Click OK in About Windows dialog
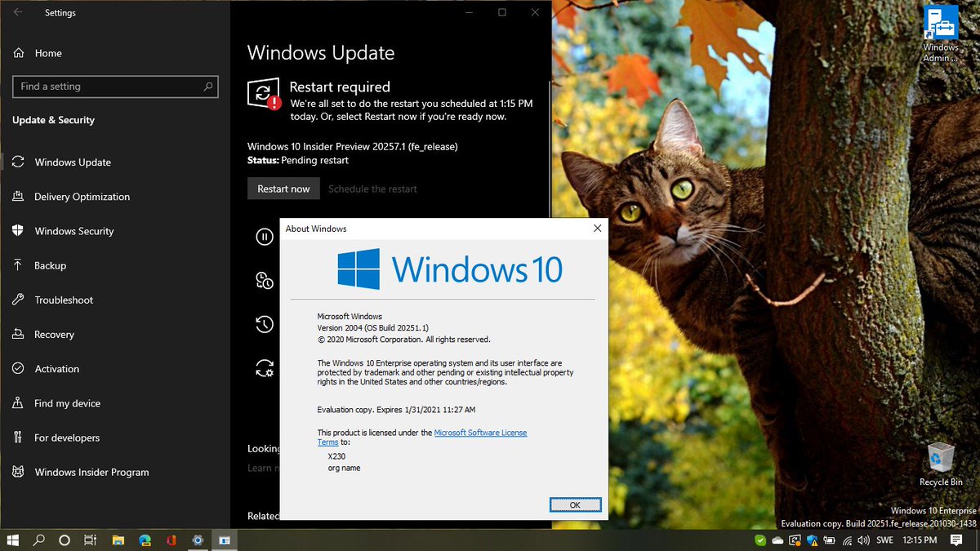Image resolution: width=980 pixels, height=551 pixels. pos(575,504)
